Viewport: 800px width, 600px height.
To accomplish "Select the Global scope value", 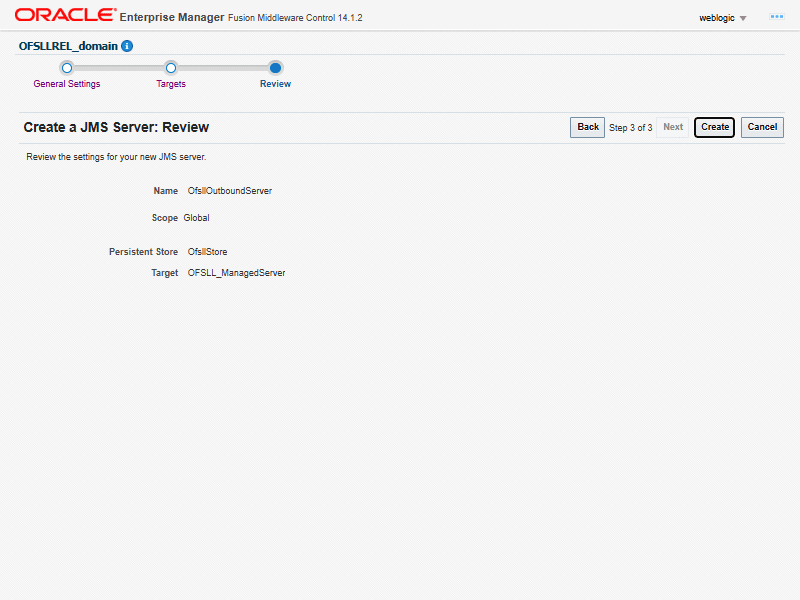I will point(196,218).
